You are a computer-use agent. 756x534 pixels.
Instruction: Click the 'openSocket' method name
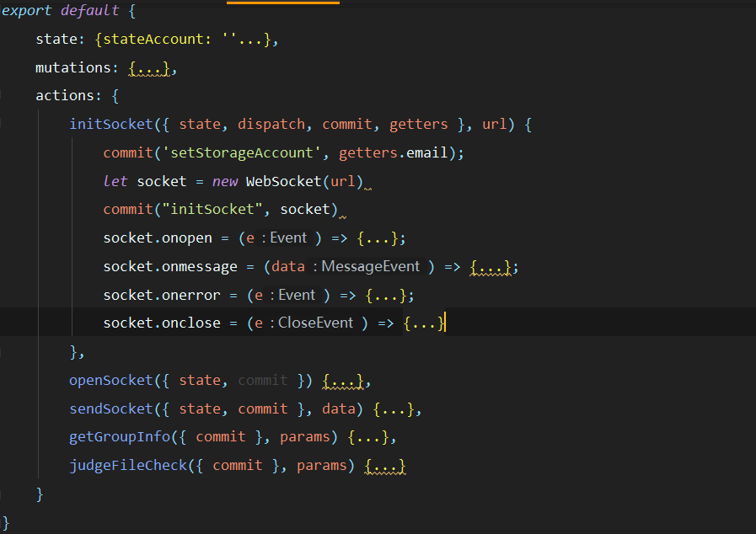[x=111, y=380]
